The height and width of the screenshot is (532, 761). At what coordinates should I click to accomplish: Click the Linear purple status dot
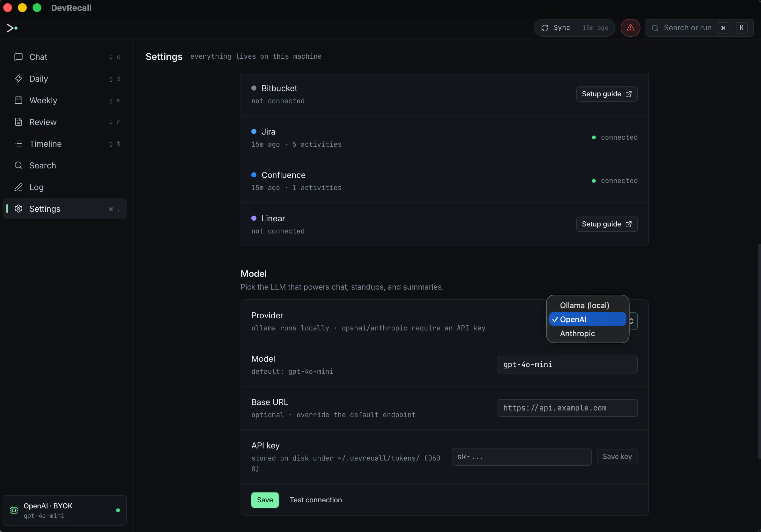[254, 218]
